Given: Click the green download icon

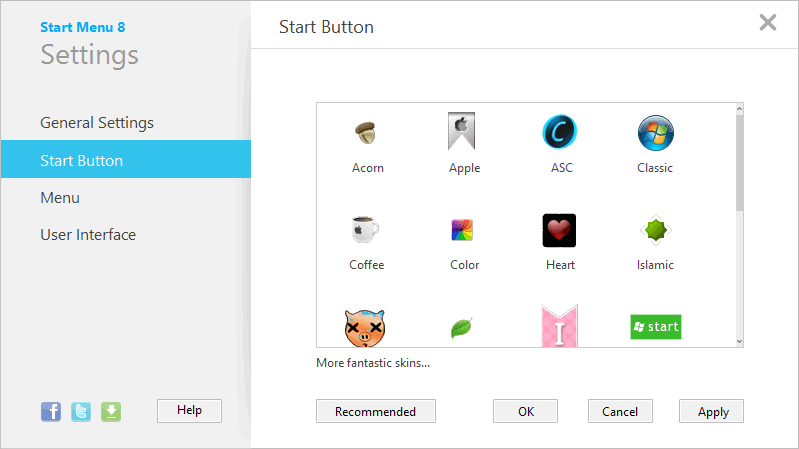Looking at the screenshot, I should tap(111, 411).
